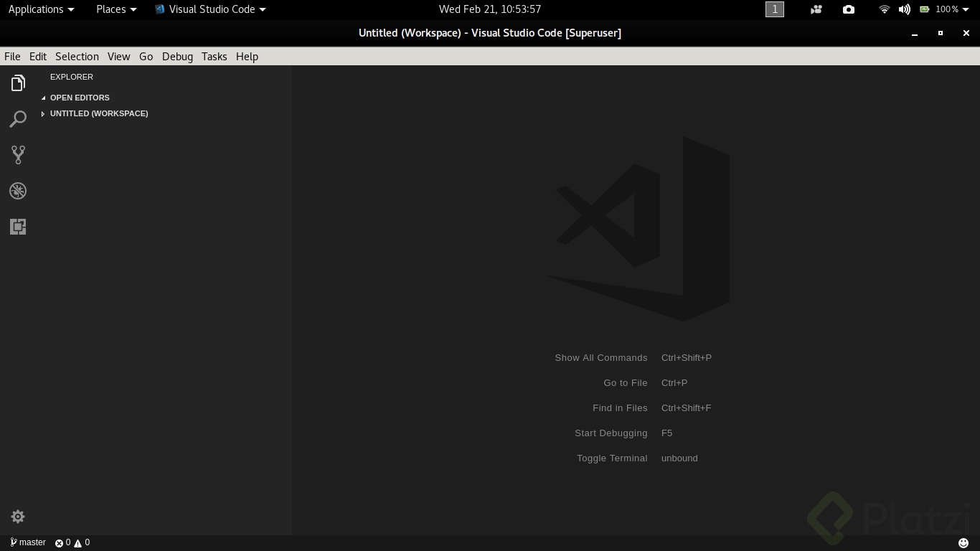This screenshot has height=551, width=980.
Task: Open the Search view icon
Action: click(x=18, y=119)
